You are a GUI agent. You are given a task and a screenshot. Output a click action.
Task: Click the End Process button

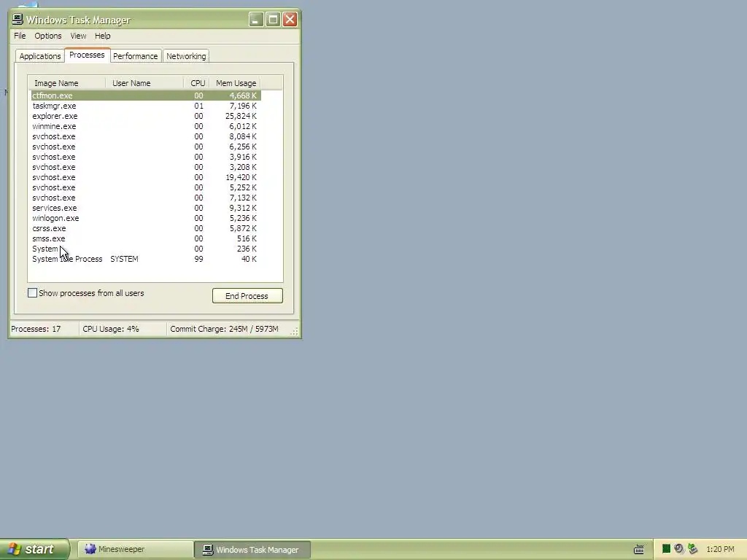coord(247,296)
